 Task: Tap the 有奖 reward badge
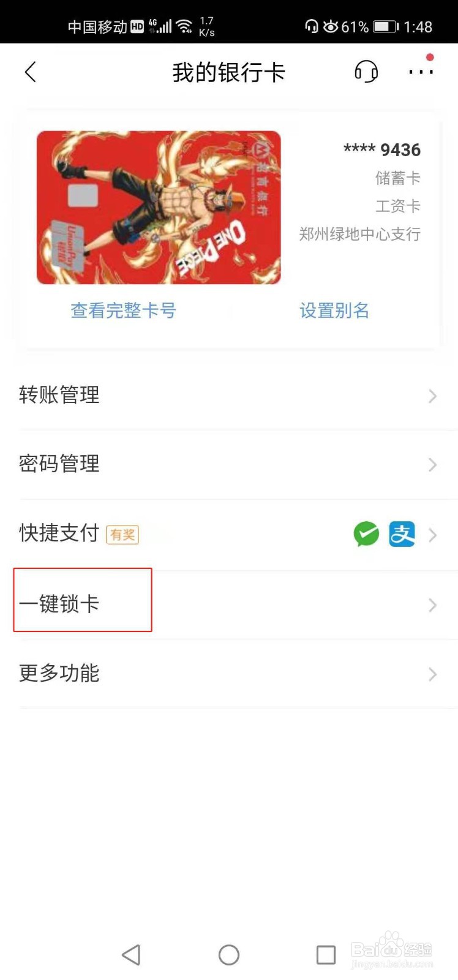tap(122, 535)
